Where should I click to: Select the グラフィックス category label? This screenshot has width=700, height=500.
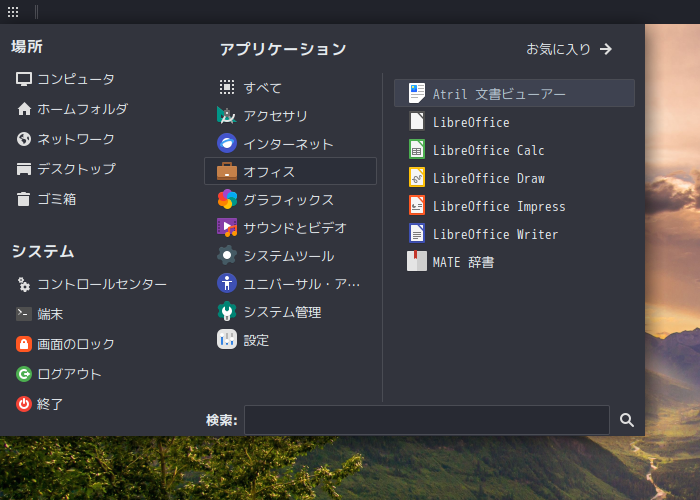[288, 200]
